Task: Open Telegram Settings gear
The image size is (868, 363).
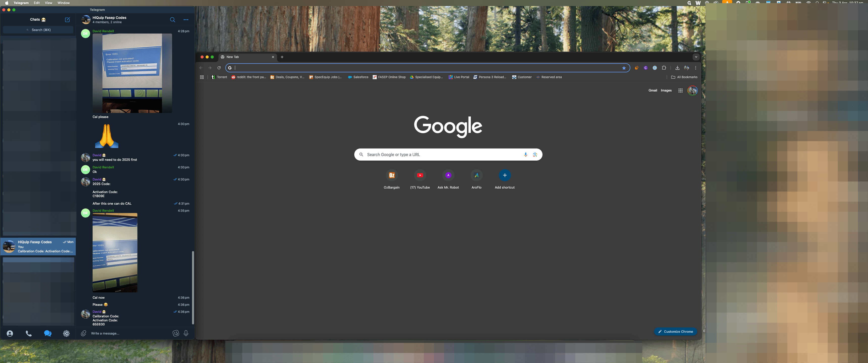Action: tap(66, 333)
